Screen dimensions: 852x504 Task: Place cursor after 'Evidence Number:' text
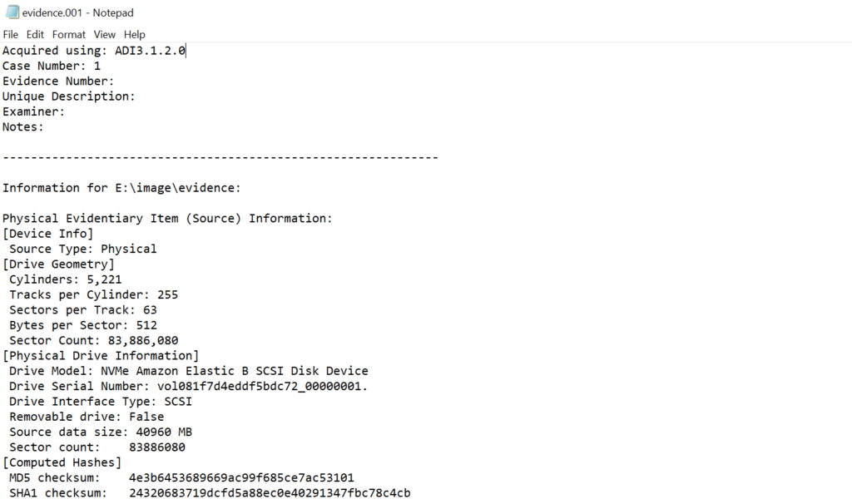[115, 82]
